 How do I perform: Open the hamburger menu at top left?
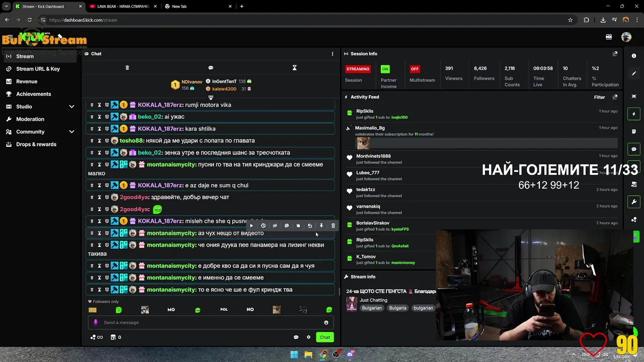tap(10, 37)
